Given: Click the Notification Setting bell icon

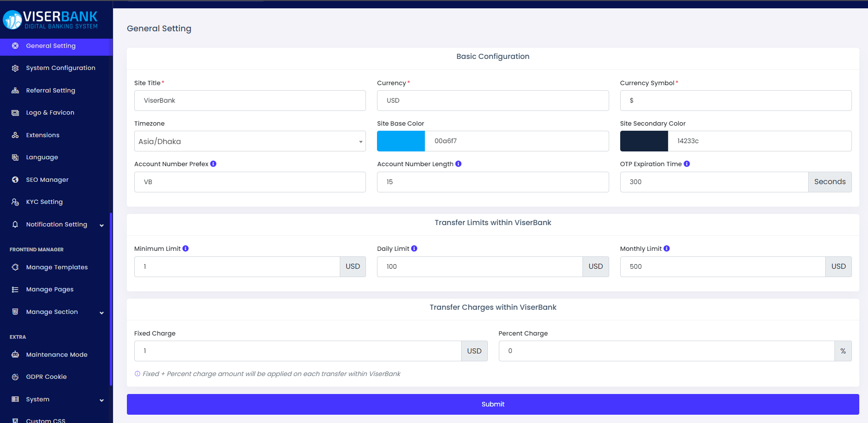Looking at the screenshot, I should tap(15, 225).
